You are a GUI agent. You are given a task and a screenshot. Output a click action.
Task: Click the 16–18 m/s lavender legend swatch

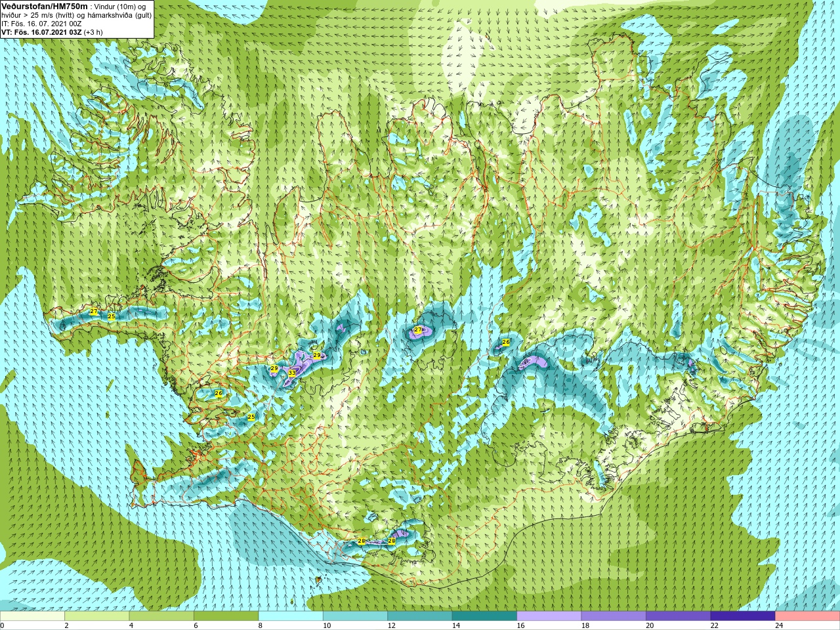549,616
